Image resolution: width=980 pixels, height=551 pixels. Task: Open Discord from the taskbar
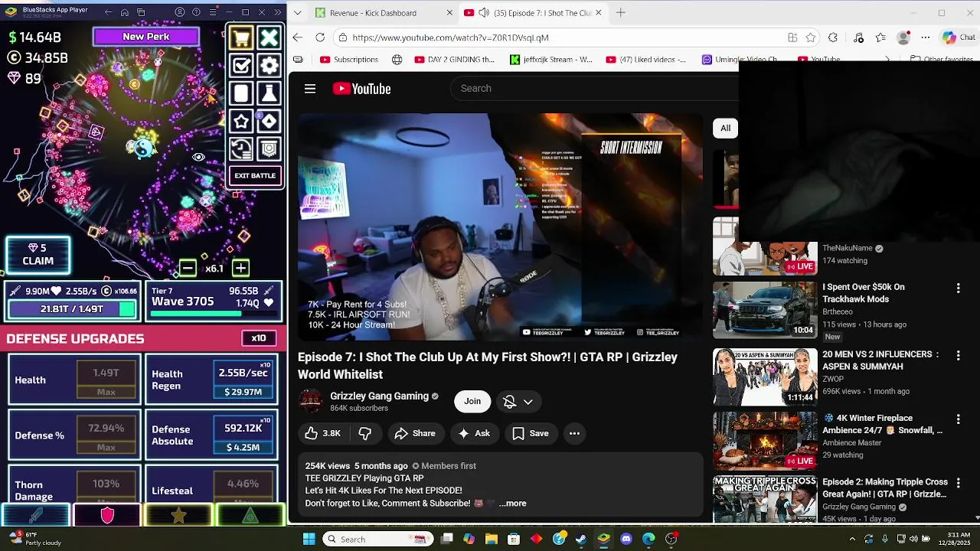(x=626, y=539)
